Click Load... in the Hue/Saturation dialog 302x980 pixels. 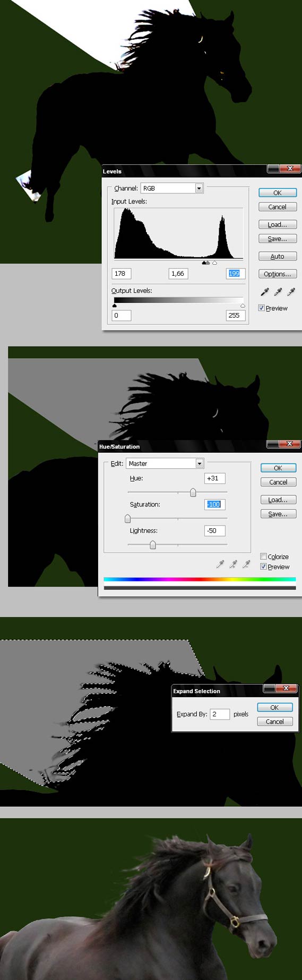[x=279, y=500]
